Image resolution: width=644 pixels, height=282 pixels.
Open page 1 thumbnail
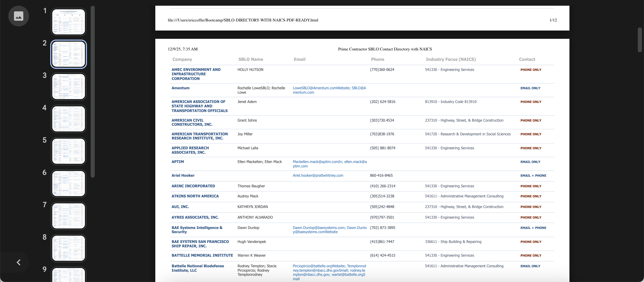(69, 22)
